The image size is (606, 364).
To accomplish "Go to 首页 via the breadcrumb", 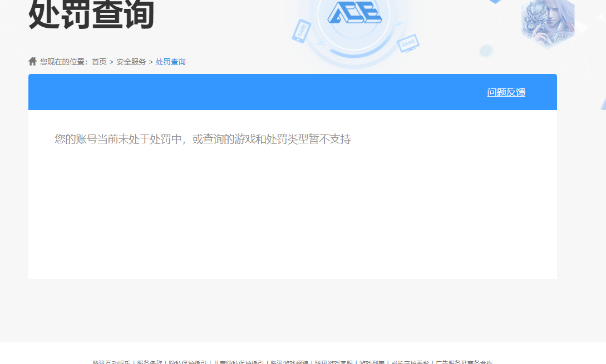I will click(x=99, y=62).
